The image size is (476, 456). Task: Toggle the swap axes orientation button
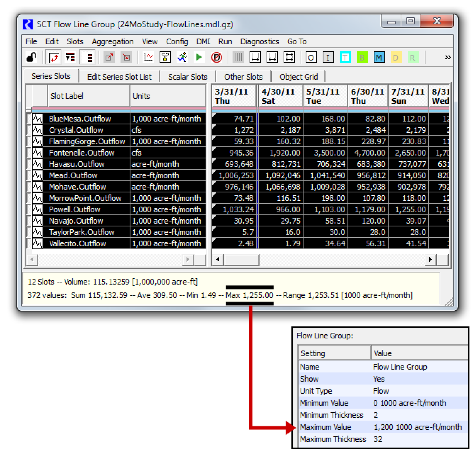click(x=54, y=58)
